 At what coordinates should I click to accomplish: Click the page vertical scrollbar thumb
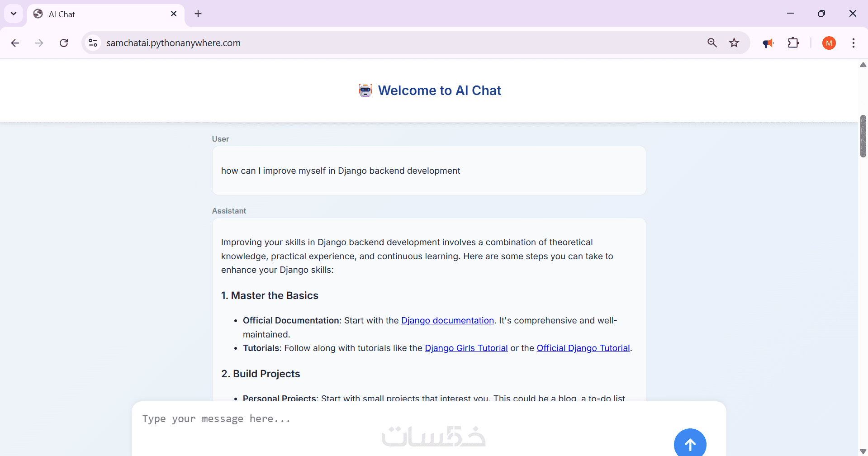[863, 136]
